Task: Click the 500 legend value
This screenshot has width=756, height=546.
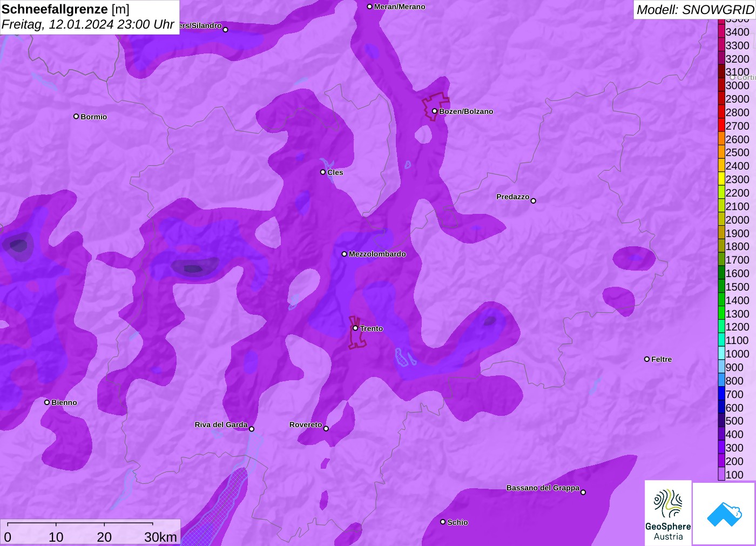Action: (x=734, y=421)
